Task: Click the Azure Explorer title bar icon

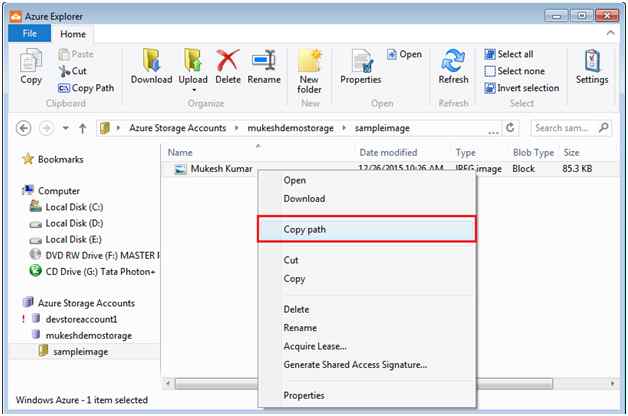Action: 15,16
